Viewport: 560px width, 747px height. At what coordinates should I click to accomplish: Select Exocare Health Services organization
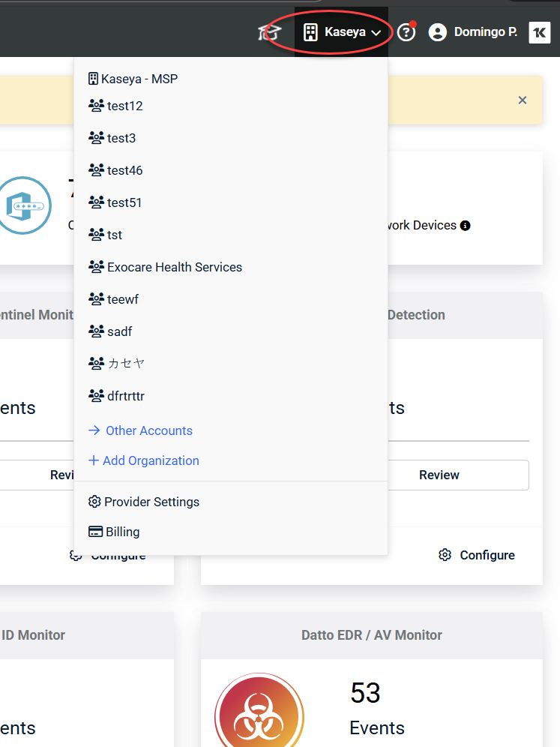click(174, 267)
